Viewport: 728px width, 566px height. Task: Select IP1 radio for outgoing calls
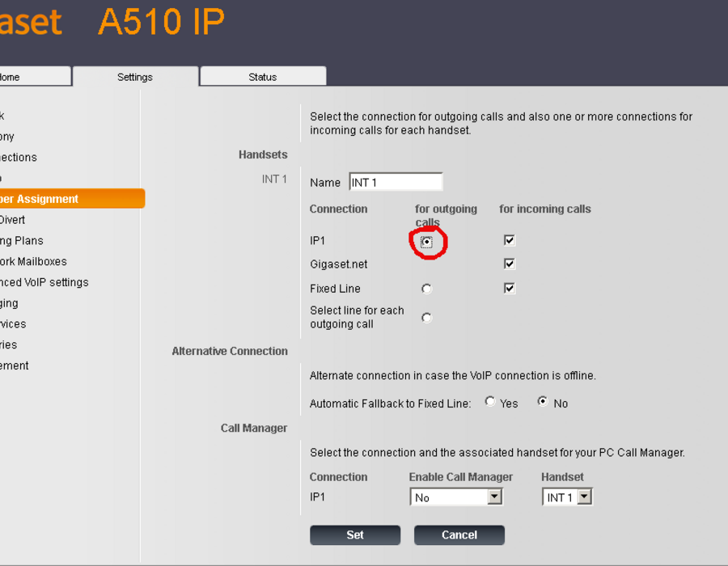pos(426,242)
